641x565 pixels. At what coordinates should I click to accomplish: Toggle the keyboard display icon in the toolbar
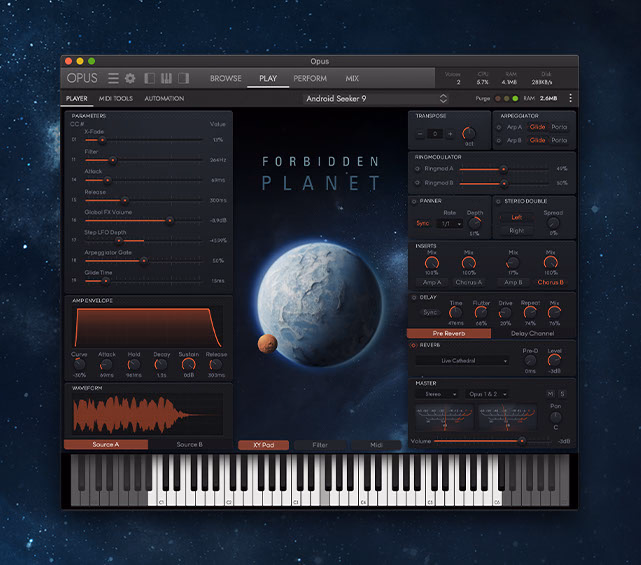(166, 78)
